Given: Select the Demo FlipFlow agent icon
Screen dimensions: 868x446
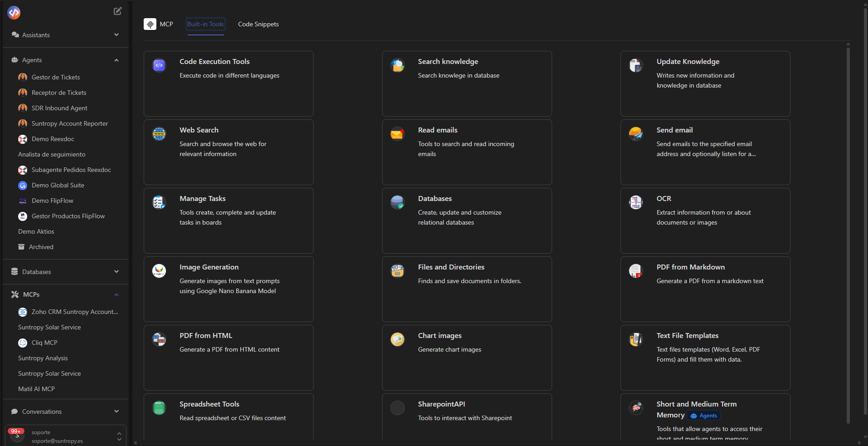Looking at the screenshot, I should [x=22, y=201].
